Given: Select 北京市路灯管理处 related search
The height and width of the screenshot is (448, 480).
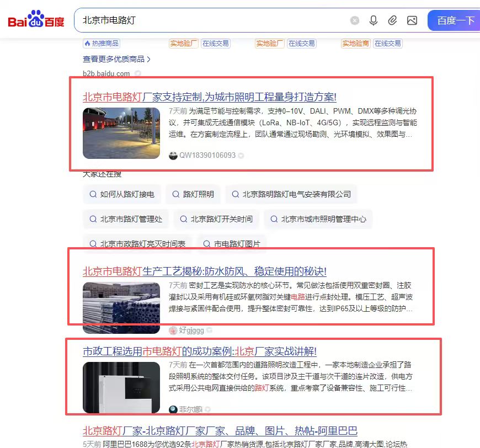Looking at the screenshot, I should coord(125,219).
